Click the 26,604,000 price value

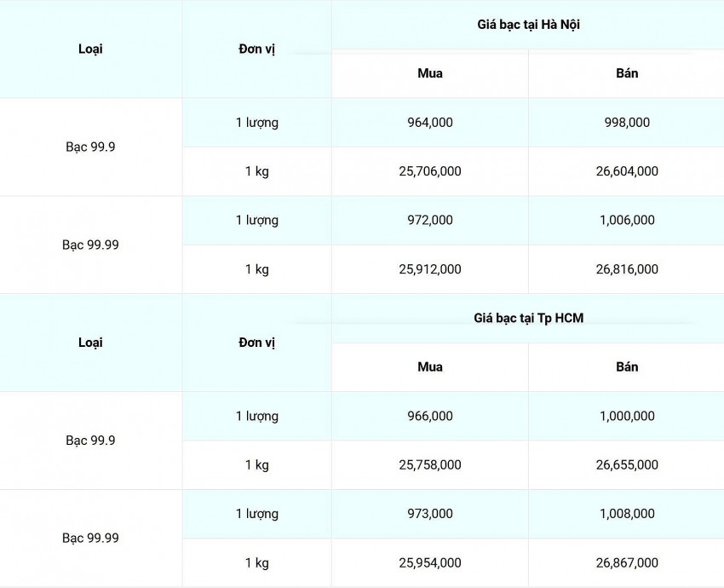[627, 171]
